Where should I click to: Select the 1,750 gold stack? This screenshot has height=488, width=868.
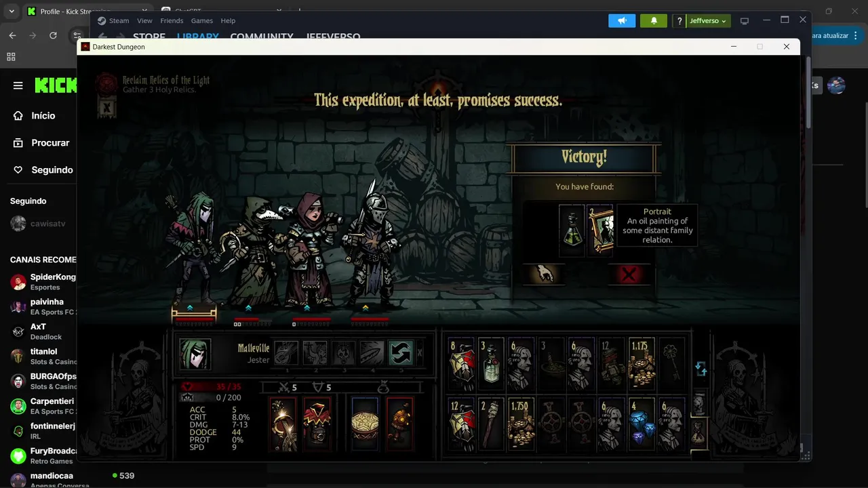[521, 425]
